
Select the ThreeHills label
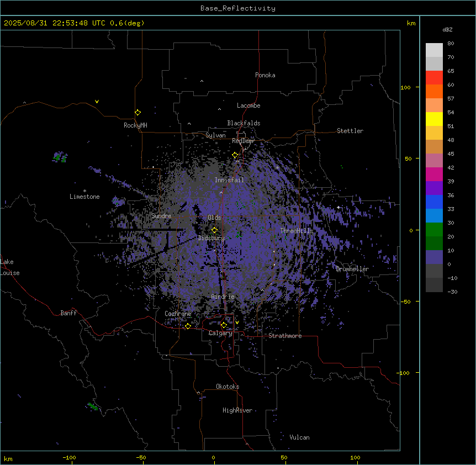[x=297, y=231]
